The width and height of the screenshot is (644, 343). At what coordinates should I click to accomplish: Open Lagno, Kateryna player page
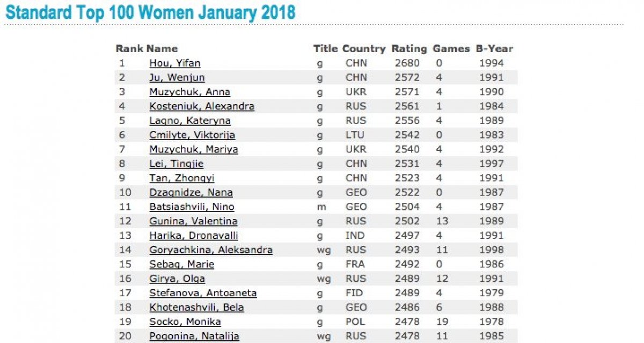click(190, 121)
